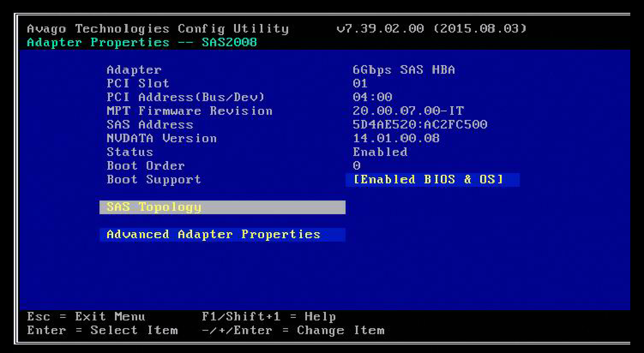Select the SAS Topology menu item

(222, 207)
